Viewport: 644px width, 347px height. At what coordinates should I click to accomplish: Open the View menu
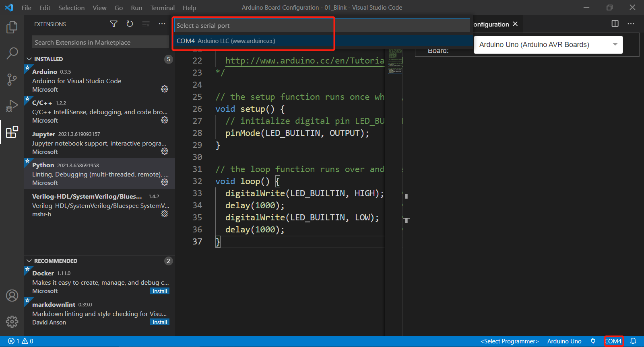99,8
